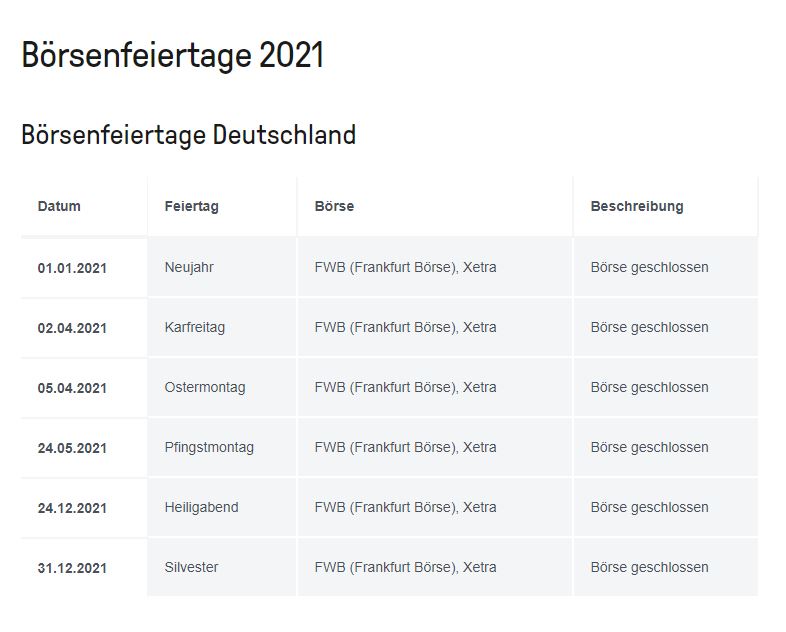Select the Pfingstmontag holiday cell
The width and height of the screenshot is (786, 632).
click(x=209, y=447)
